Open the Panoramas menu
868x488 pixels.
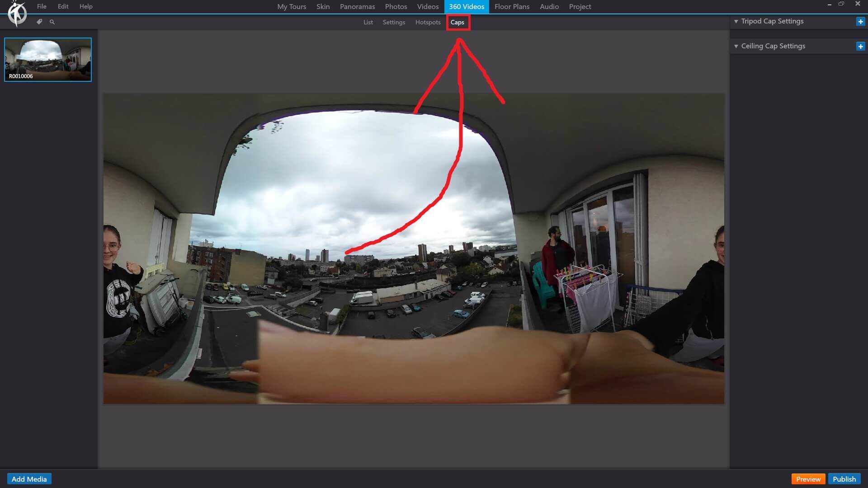pos(357,7)
